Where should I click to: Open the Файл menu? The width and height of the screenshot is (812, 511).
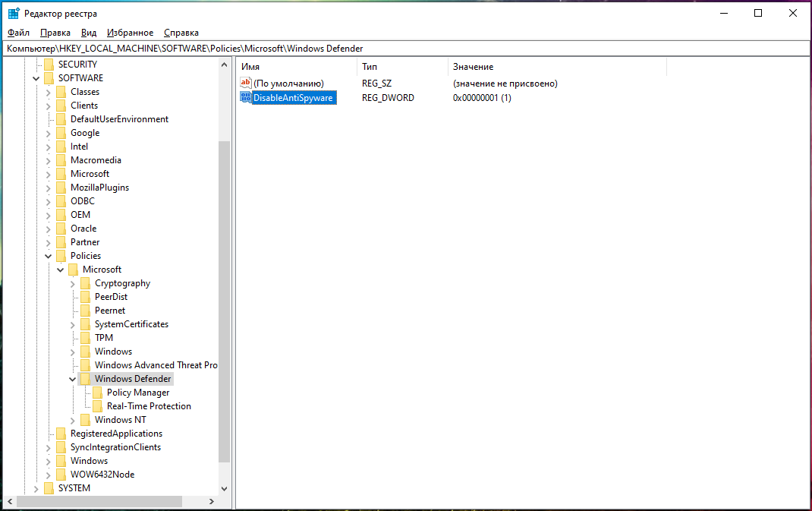[x=18, y=33]
